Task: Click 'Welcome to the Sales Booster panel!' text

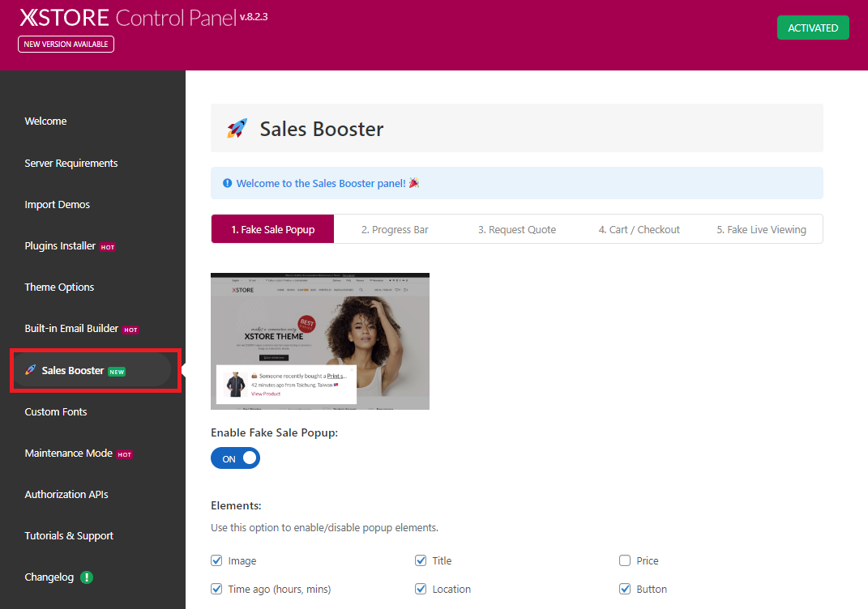Action: (320, 183)
